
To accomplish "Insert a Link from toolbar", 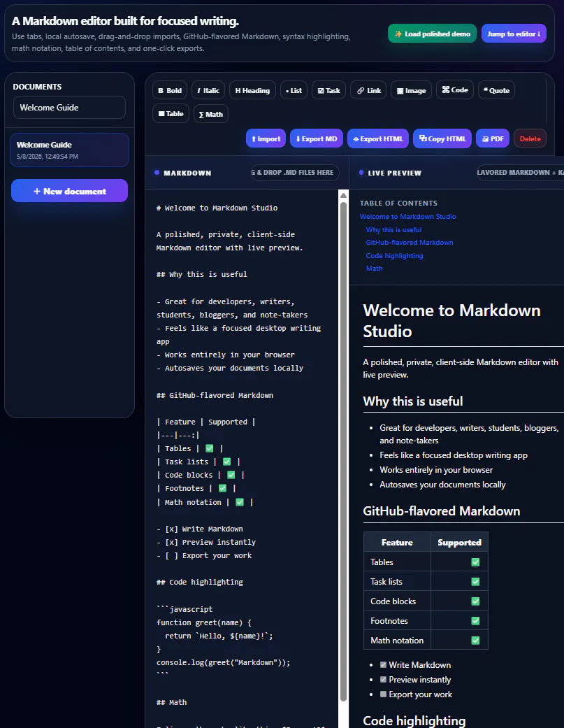I will coord(369,90).
